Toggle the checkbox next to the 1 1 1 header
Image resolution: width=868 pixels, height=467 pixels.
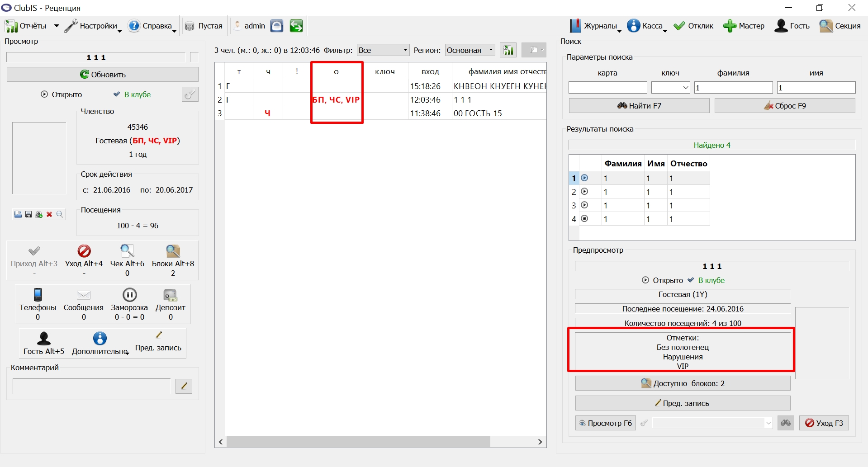[x=194, y=57]
